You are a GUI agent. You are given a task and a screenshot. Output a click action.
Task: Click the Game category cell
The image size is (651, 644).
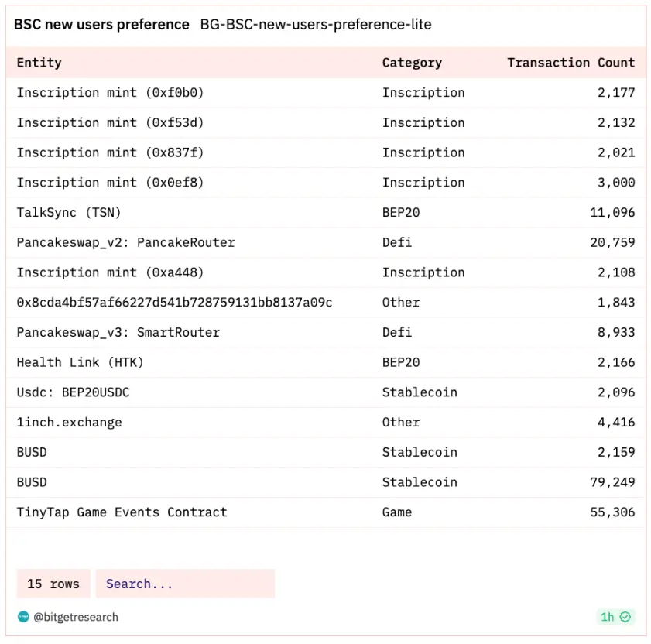(397, 512)
